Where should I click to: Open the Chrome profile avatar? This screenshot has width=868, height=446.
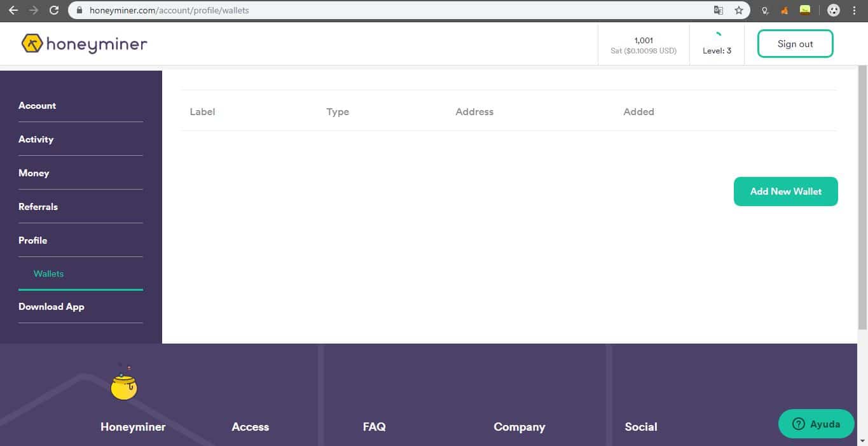click(834, 10)
